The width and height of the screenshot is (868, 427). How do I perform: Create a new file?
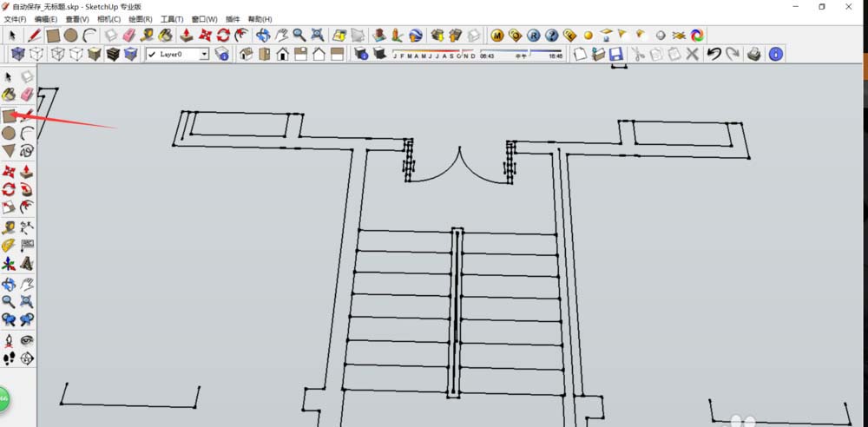tap(580, 54)
